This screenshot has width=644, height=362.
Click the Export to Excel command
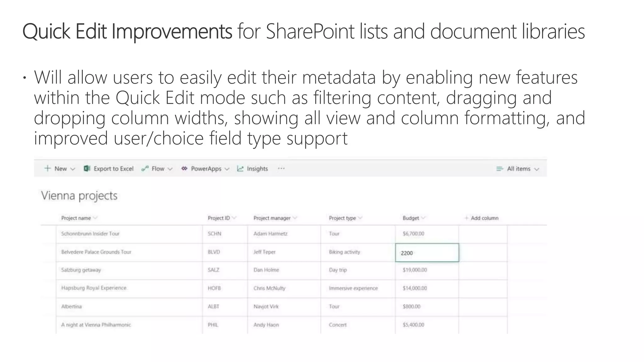pyautogui.click(x=113, y=169)
